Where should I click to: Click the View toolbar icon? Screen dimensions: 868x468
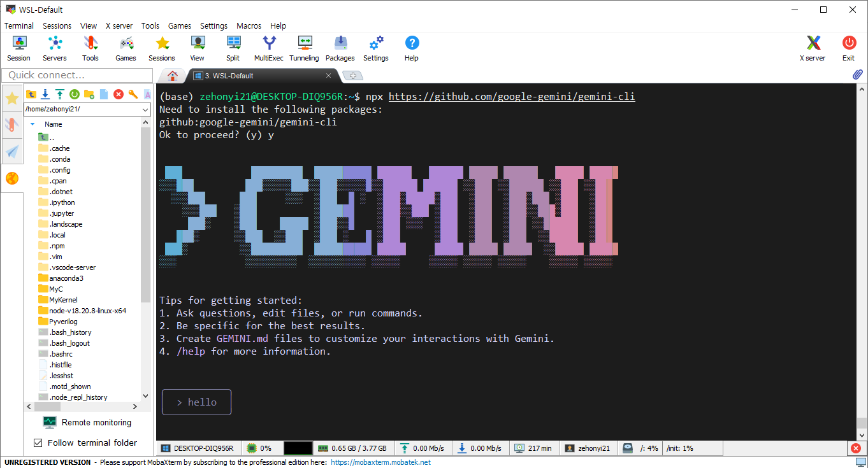click(x=198, y=48)
